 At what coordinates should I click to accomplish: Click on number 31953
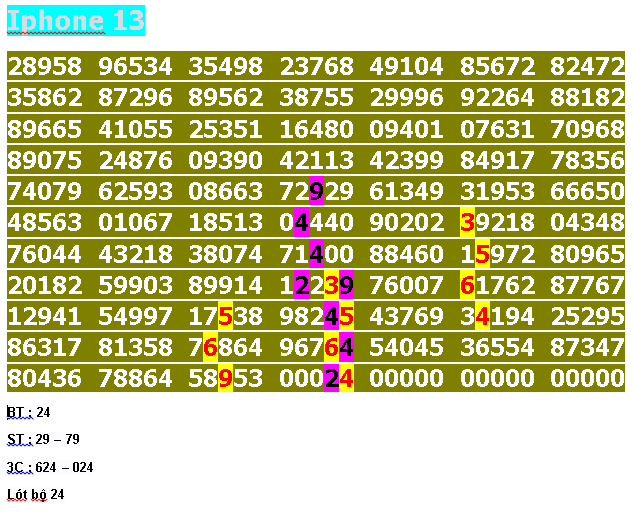497,191
